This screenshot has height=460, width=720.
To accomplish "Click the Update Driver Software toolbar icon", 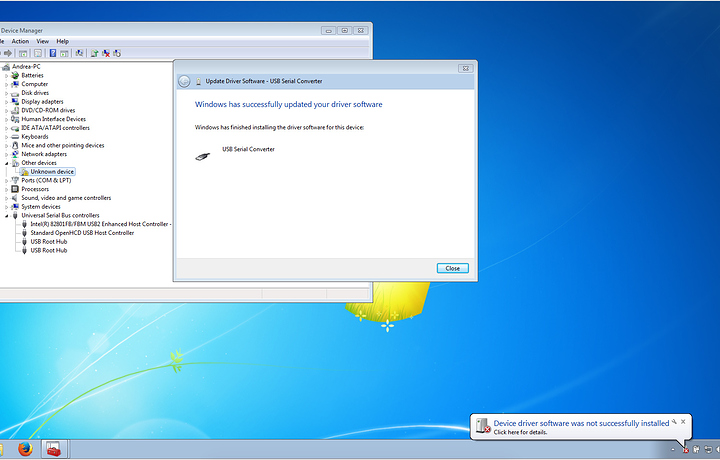I will point(94,54).
